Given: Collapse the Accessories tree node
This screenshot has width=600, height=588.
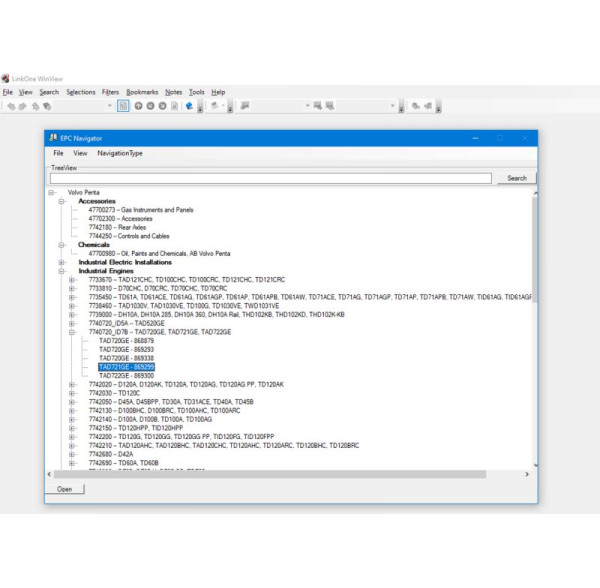Looking at the screenshot, I should (x=61, y=201).
